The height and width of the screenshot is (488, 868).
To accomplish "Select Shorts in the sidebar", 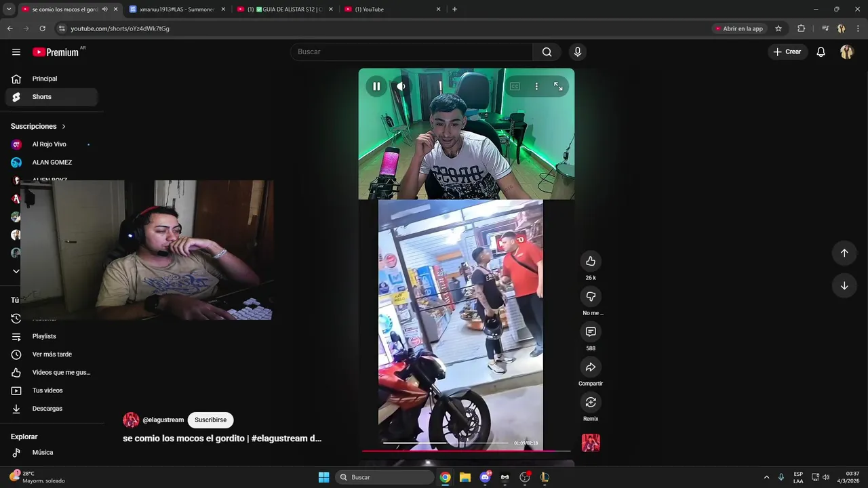I will 52,97.
